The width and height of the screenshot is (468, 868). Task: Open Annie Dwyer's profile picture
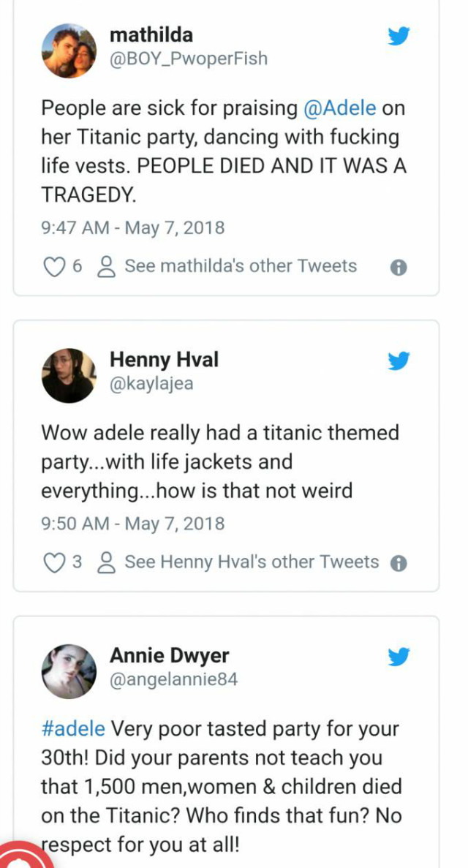tap(69, 671)
